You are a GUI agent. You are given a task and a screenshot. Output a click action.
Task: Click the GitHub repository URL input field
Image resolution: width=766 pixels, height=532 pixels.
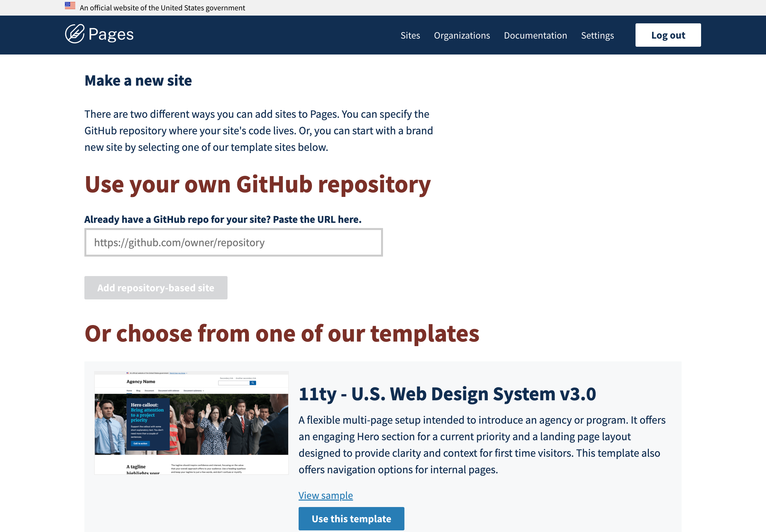pyautogui.click(x=234, y=242)
